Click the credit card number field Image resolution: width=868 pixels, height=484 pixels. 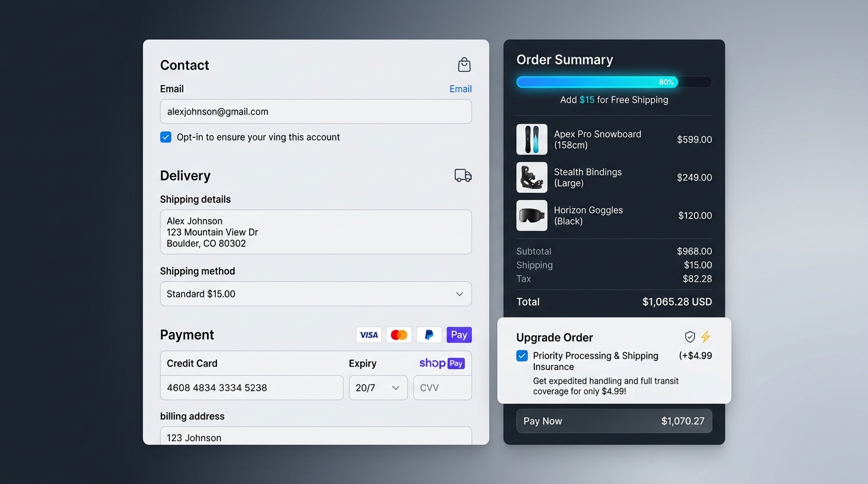coord(252,388)
